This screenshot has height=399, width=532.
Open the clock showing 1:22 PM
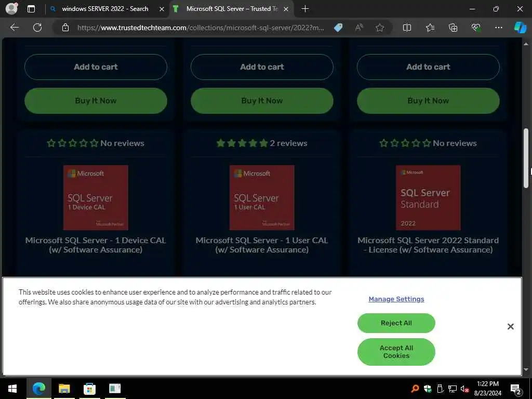pyautogui.click(x=487, y=389)
